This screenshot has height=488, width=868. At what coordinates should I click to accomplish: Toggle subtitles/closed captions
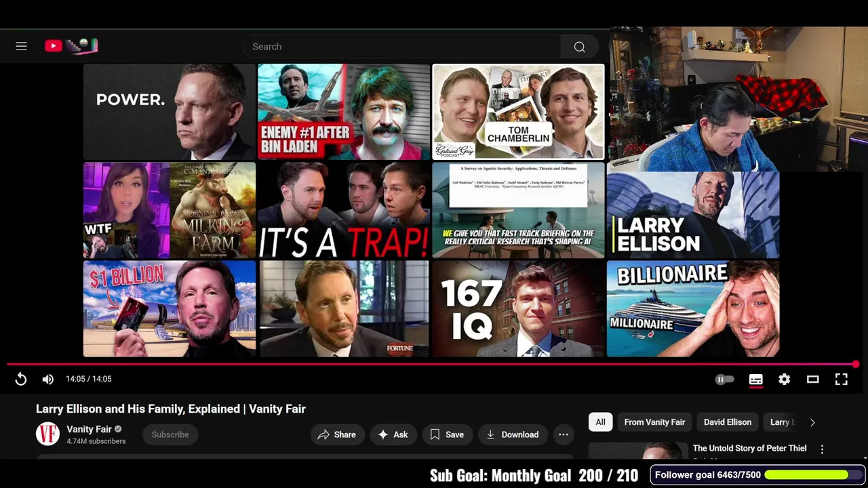pyautogui.click(x=755, y=380)
